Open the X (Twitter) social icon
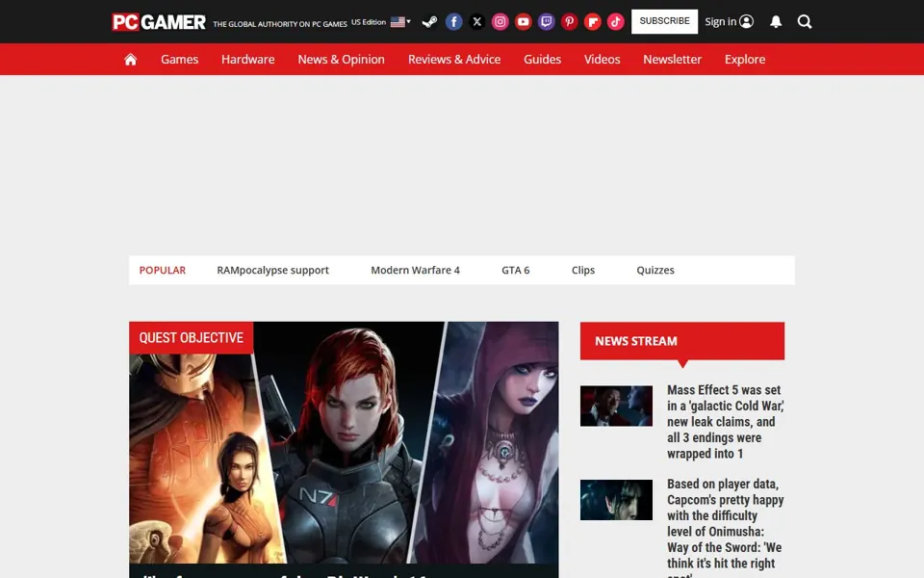The height and width of the screenshot is (578, 924). [x=476, y=22]
